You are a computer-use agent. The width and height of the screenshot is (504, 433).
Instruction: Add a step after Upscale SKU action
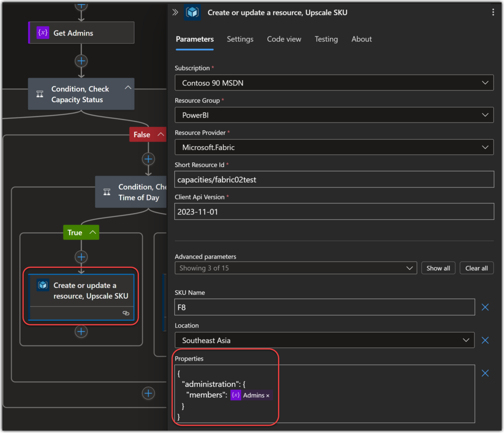81,332
